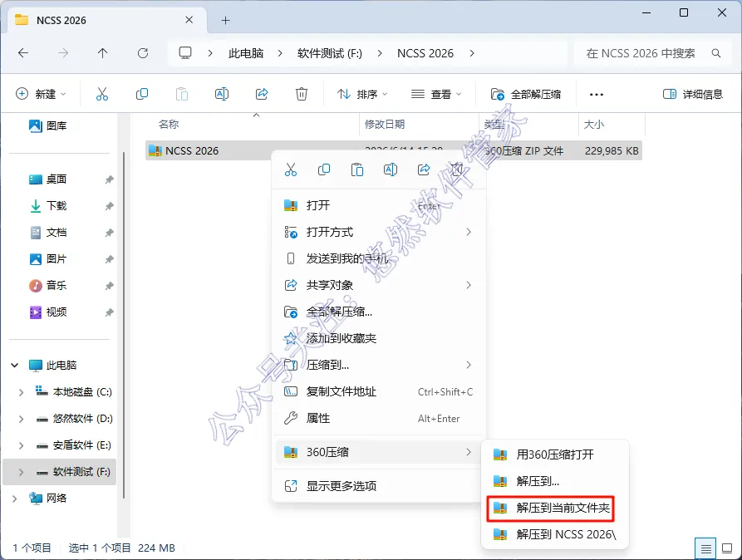This screenshot has width=742, height=560.
Task: Select 打开 in the context menu
Action: (379, 205)
